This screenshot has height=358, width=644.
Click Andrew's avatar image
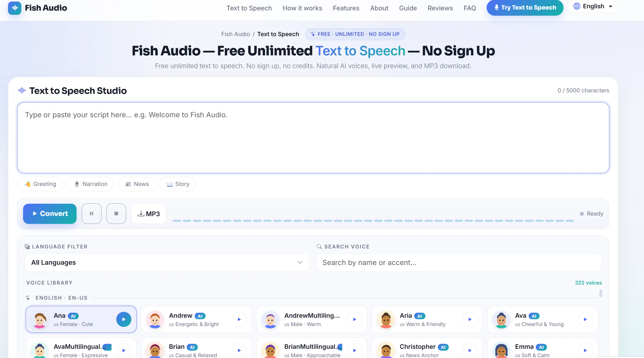coord(155,320)
